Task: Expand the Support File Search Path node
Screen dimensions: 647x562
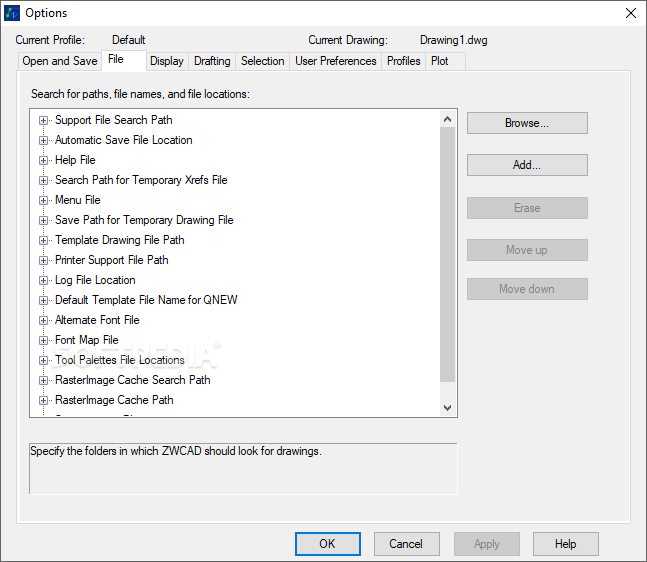Action: [43, 120]
